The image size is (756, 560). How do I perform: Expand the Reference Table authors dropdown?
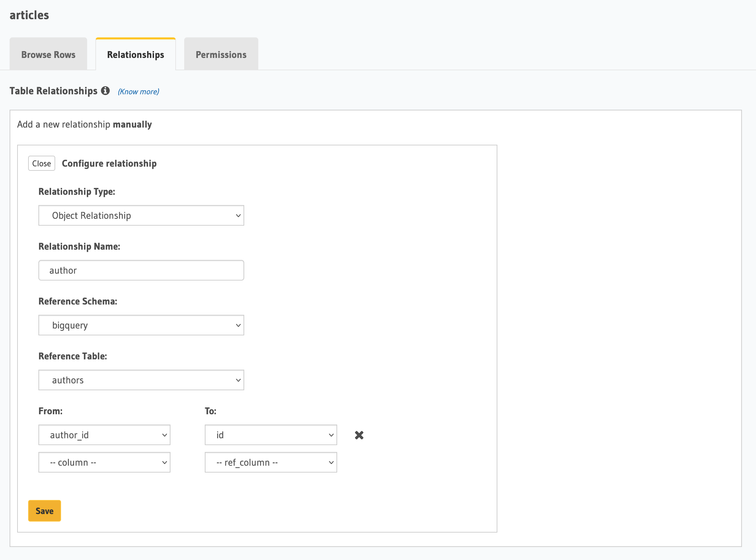pyautogui.click(x=141, y=380)
